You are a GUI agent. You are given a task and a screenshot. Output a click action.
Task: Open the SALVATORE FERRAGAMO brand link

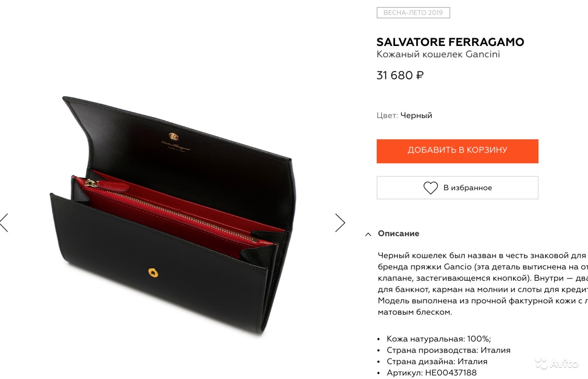pyautogui.click(x=450, y=42)
